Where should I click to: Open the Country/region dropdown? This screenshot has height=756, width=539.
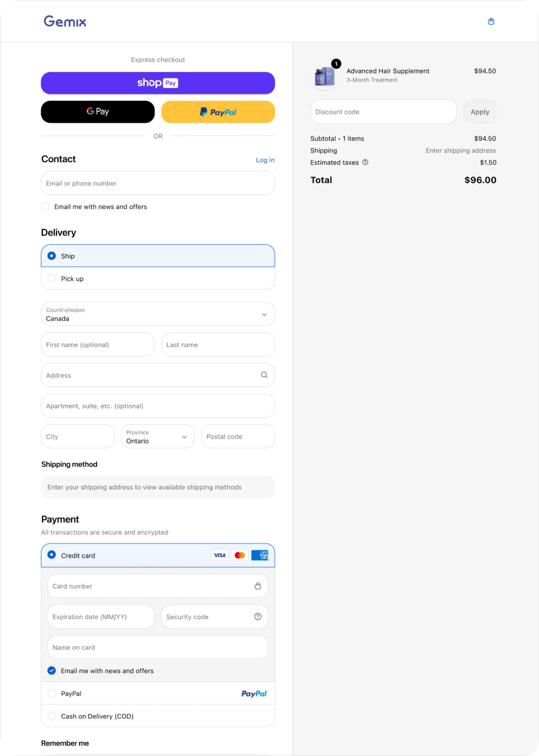[x=158, y=314]
